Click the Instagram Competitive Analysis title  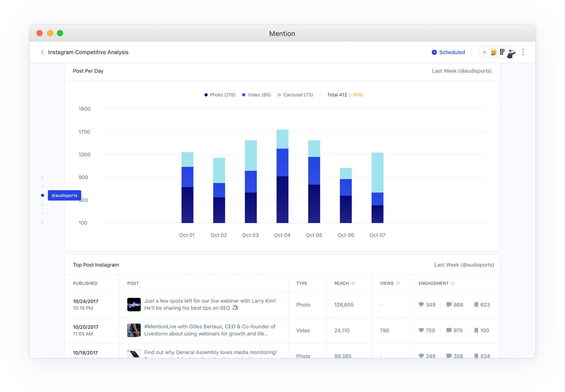coord(88,52)
